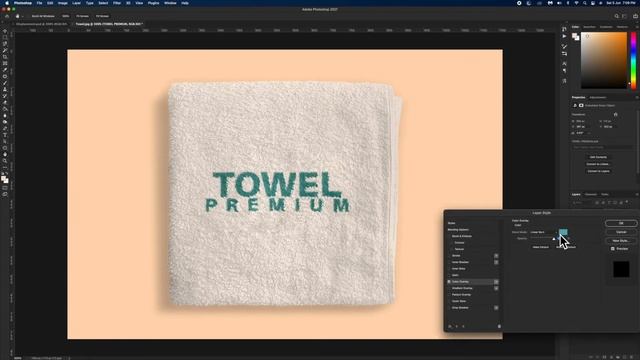Enable the Bevel & Emboss effect

click(x=449, y=236)
